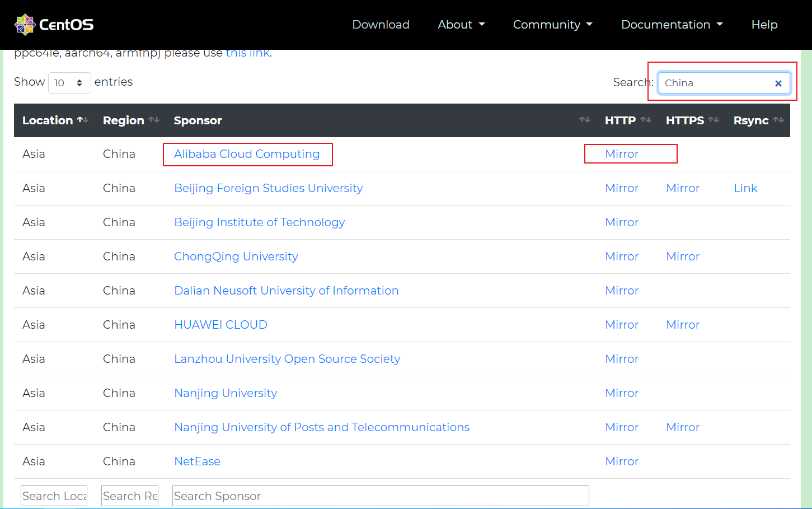This screenshot has height=509, width=812.
Task: Open Nanjing Posts and Telecommunications HTTP Mirror
Action: coord(622,427)
